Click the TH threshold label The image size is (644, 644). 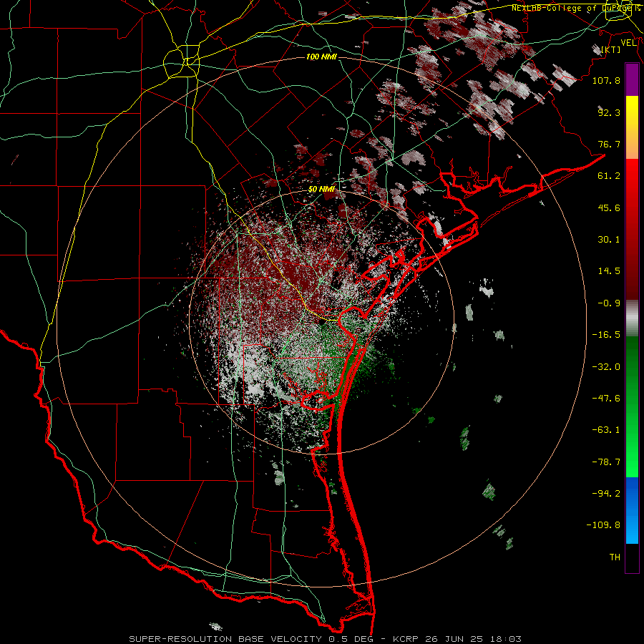(615, 557)
